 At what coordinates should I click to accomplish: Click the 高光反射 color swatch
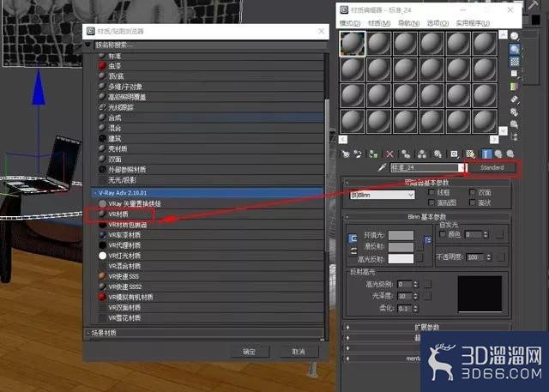[401, 259]
